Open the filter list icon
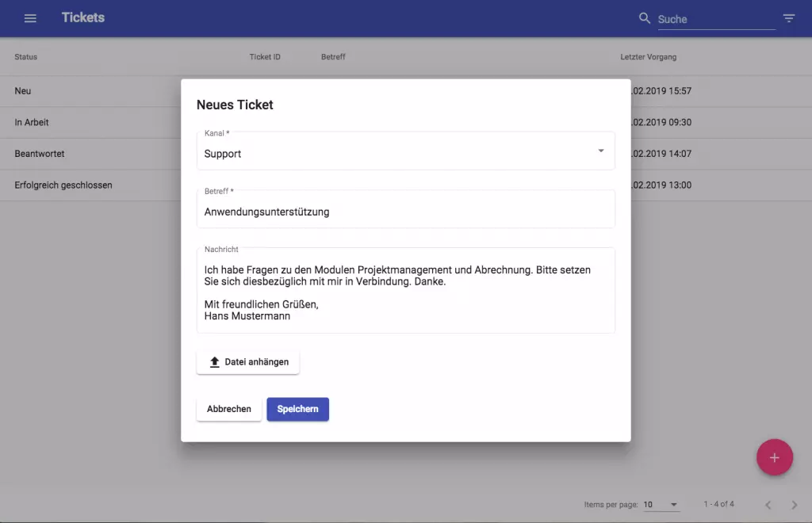Viewport: 812px width, 523px height. 789,18
